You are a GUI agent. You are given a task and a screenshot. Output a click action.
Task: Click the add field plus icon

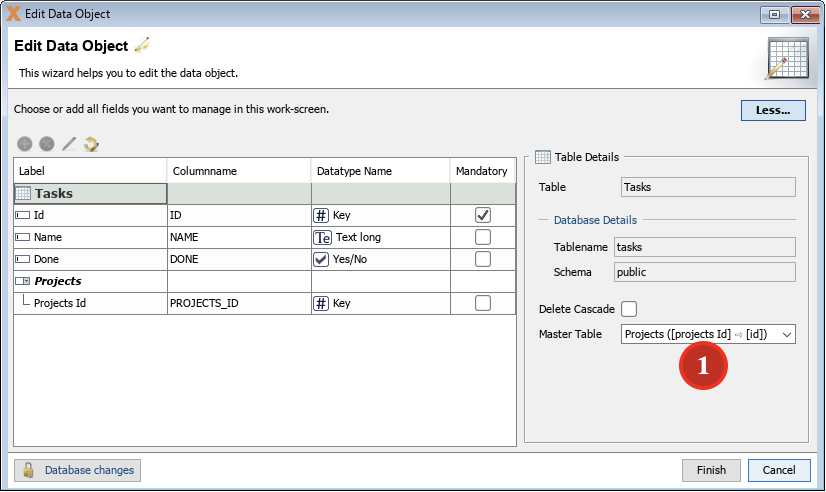25,144
